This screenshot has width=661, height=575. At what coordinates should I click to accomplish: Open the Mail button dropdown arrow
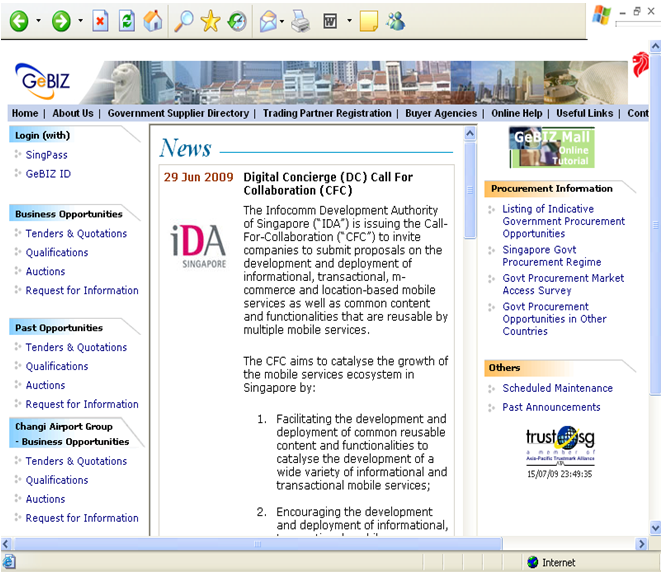click(282, 21)
